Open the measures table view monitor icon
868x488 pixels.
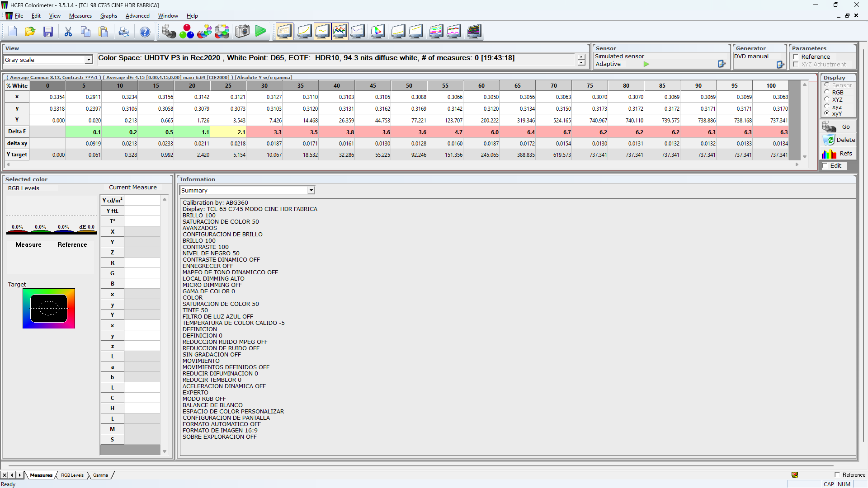pyautogui.click(x=284, y=32)
